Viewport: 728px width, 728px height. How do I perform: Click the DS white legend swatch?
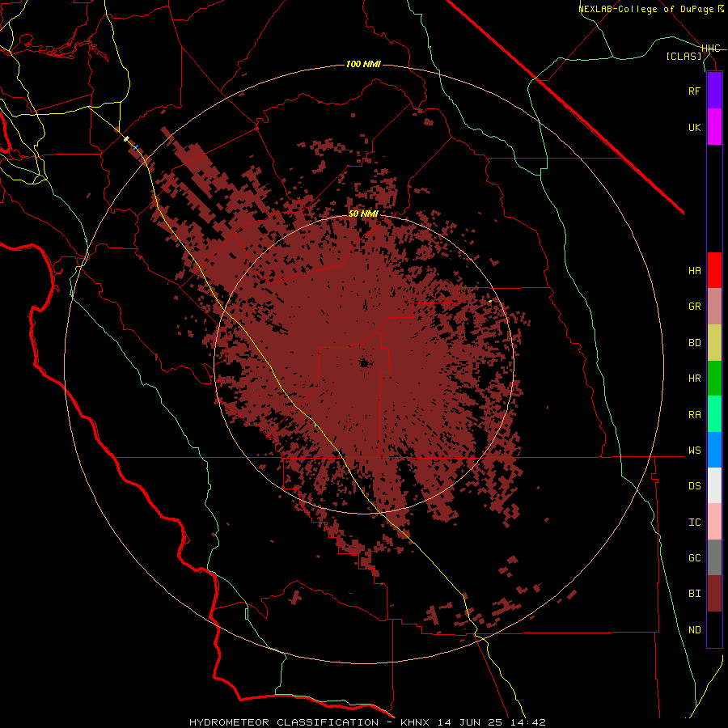pyautogui.click(x=714, y=485)
